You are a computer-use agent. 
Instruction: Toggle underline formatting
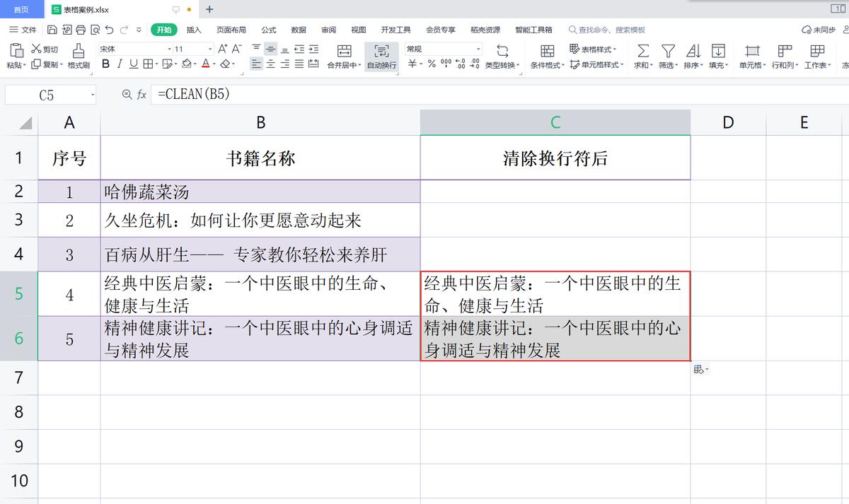(132, 64)
